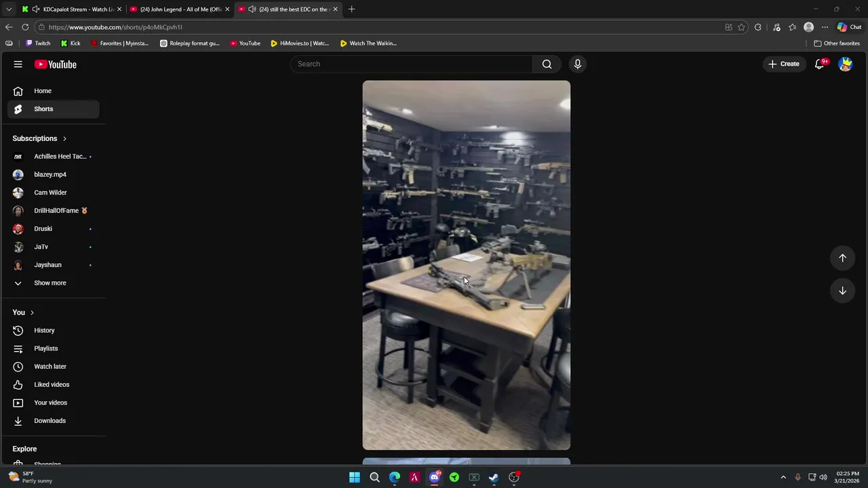This screenshot has height=488, width=868.
Task: Open Achilles Heel Tactical channel
Action: coord(54,157)
